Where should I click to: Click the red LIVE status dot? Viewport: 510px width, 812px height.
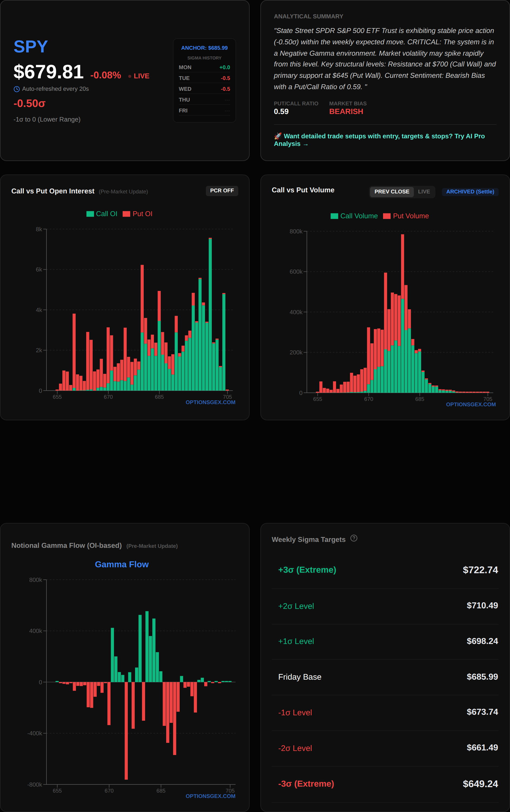[130, 76]
